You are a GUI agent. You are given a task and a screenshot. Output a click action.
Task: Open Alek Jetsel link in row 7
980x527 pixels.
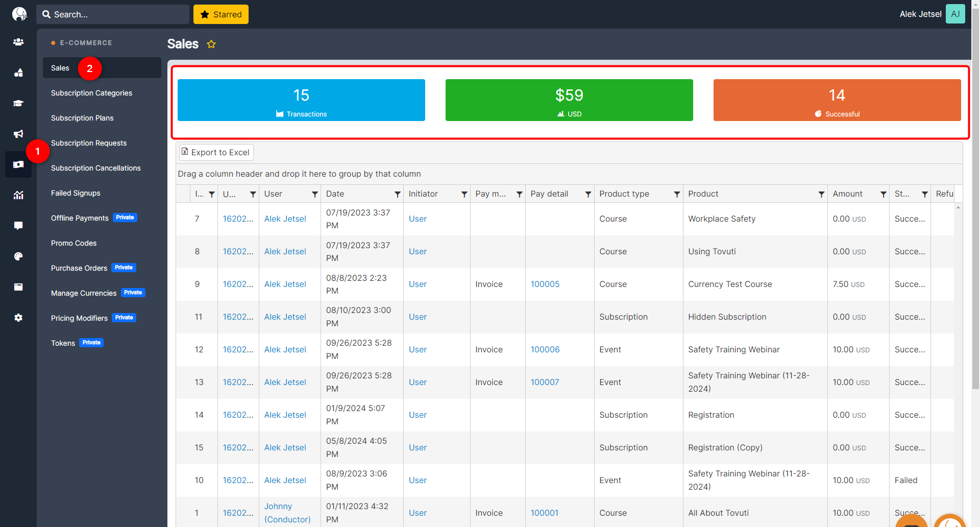(285, 219)
